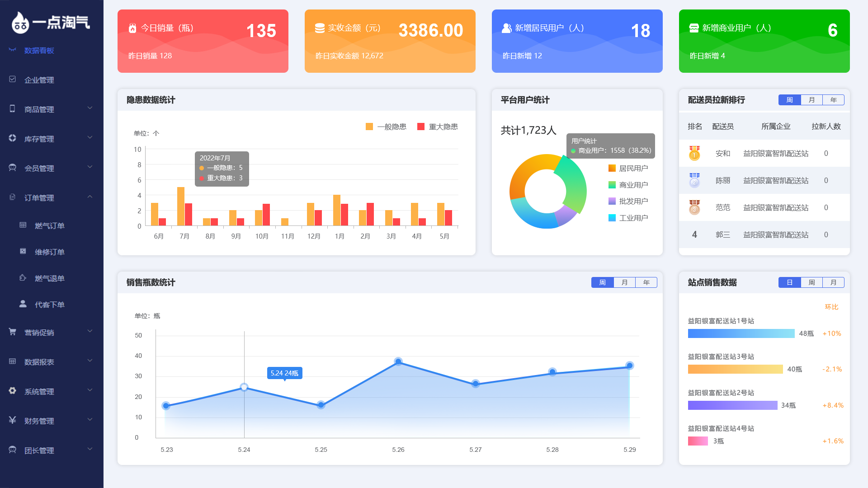Click the gas bottle icon on 今日销量 card
868x488 pixels.
pyautogui.click(x=132, y=28)
